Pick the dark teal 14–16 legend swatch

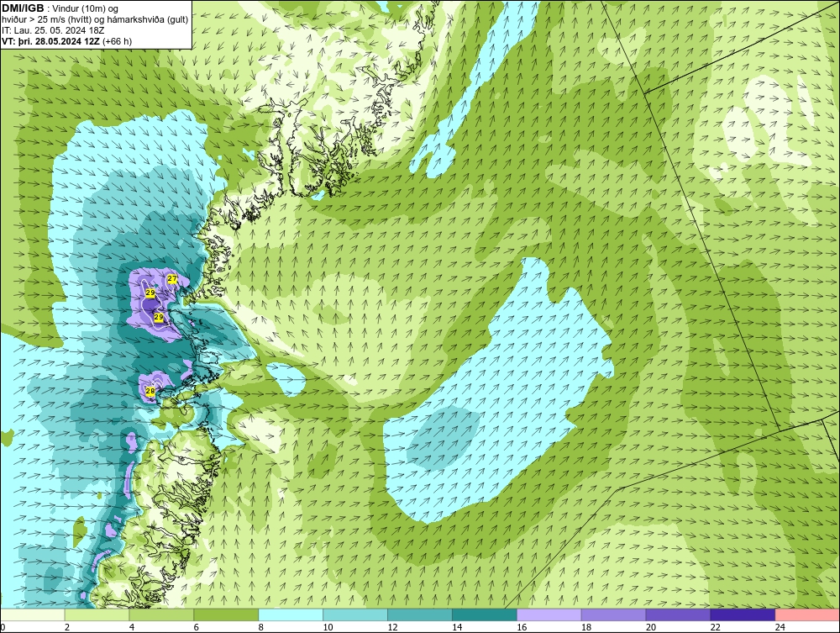485,615
